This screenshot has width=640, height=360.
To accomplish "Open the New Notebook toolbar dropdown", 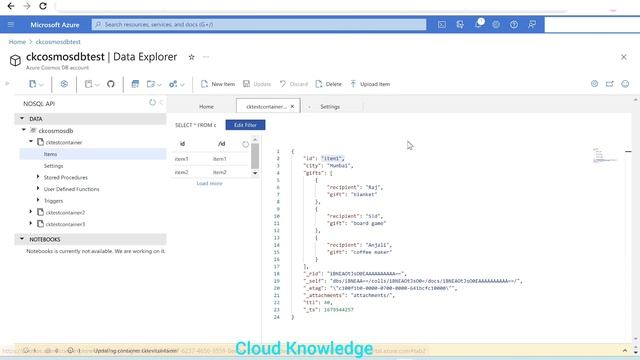I will click(x=92, y=84).
